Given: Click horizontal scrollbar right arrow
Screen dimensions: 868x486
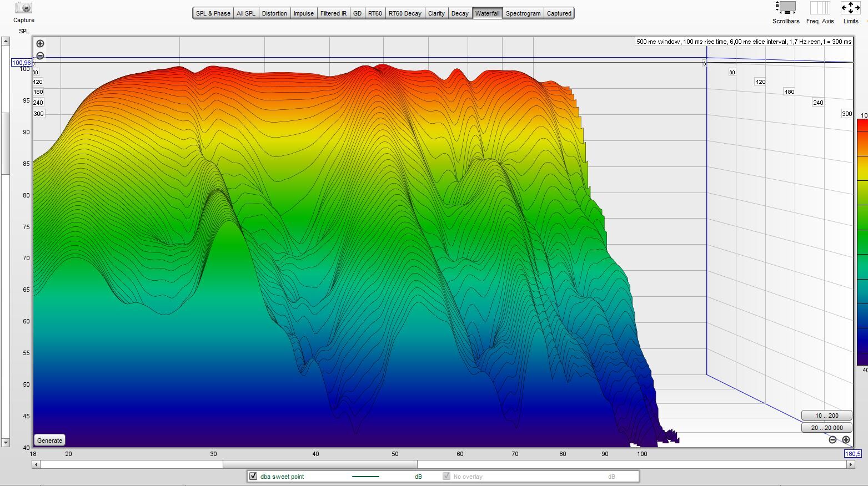Looking at the screenshot, I should click(x=850, y=464).
